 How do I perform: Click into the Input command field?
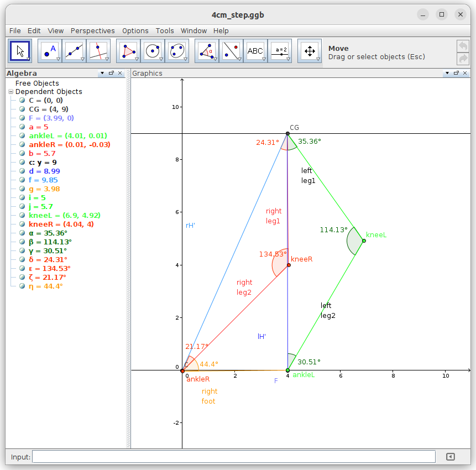234,457
